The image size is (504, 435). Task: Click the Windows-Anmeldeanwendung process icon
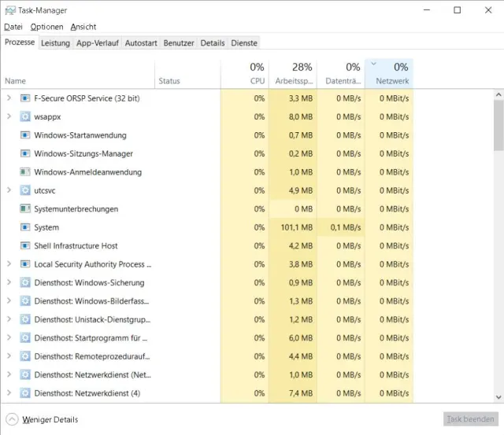point(25,172)
